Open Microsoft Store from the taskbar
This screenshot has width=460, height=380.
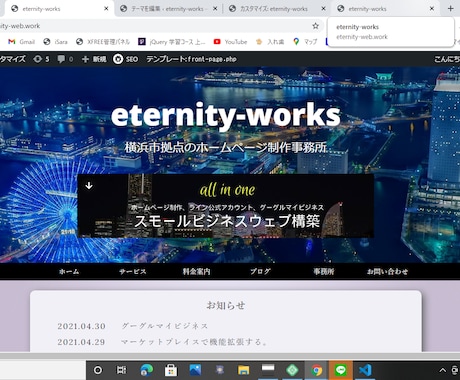[x=171, y=370]
